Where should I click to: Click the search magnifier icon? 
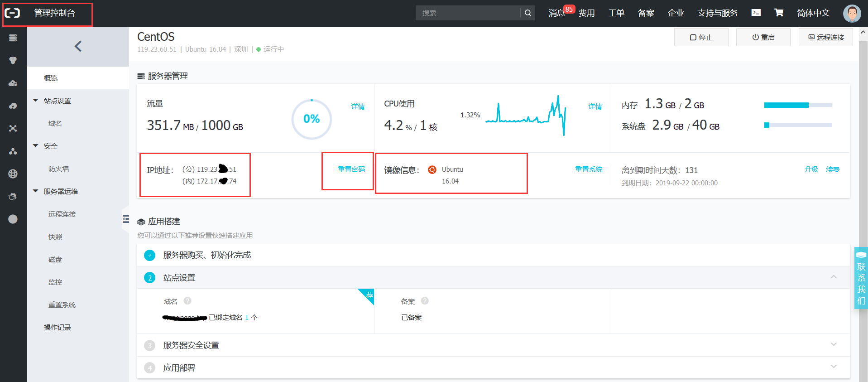pyautogui.click(x=528, y=13)
